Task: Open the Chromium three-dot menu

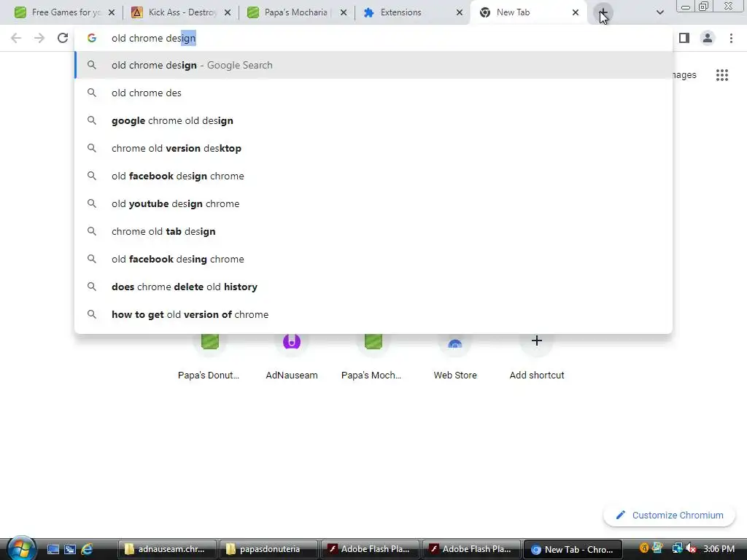Action: (x=731, y=38)
